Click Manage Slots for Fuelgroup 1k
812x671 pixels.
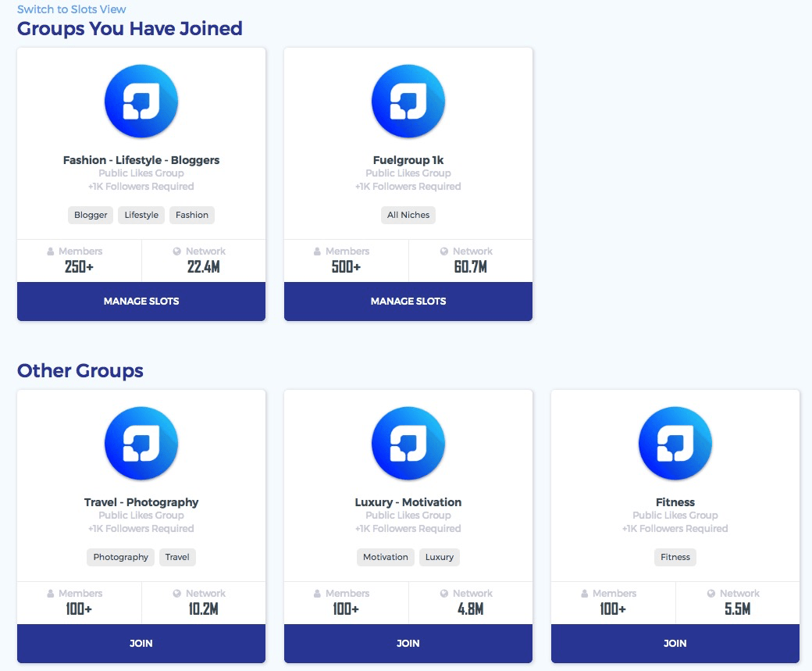click(x=408, y=302)
